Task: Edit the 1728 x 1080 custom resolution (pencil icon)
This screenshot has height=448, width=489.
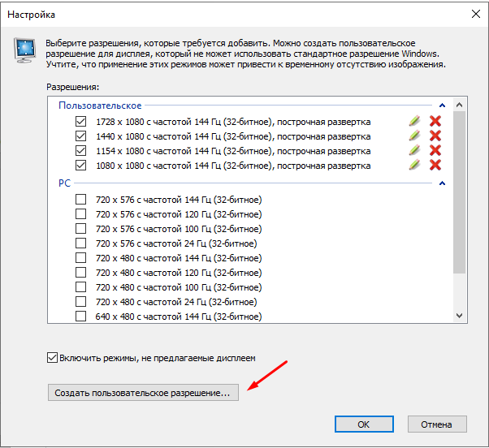Action: point(414,121)
